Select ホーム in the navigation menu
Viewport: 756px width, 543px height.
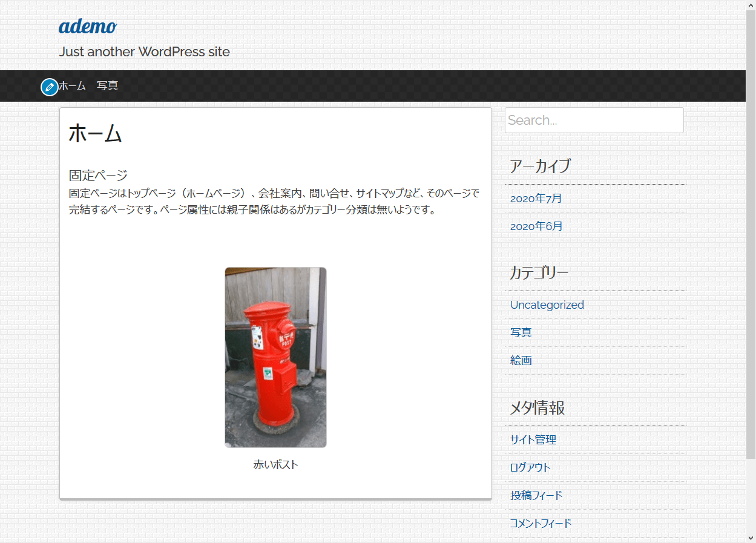(73, 86)
